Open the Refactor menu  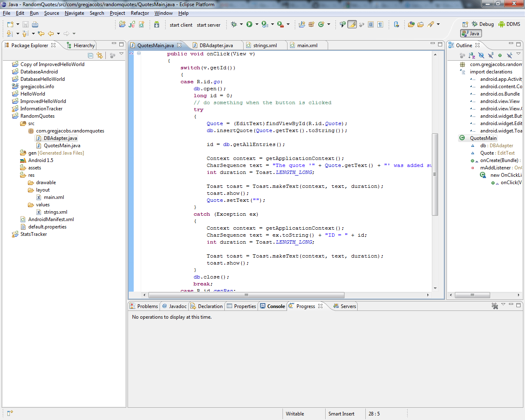[139, 13]
